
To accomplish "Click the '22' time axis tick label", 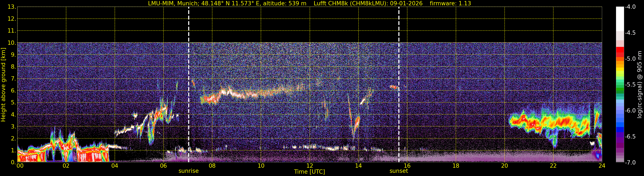I will pos(553,166).
